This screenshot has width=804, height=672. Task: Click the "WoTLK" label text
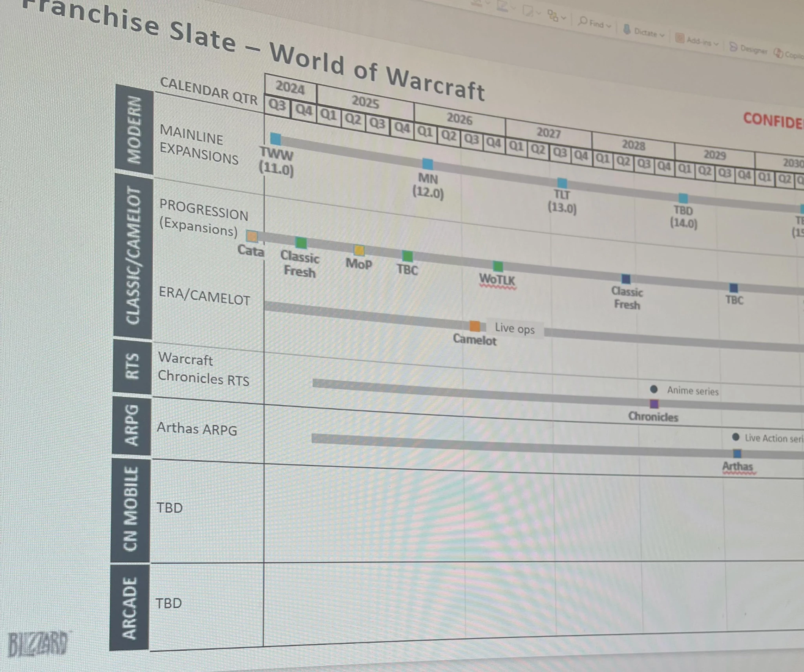(x=497, y=280)
